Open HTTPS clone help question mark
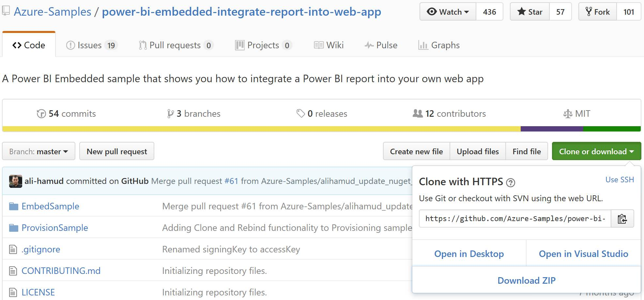 [510, 183]
